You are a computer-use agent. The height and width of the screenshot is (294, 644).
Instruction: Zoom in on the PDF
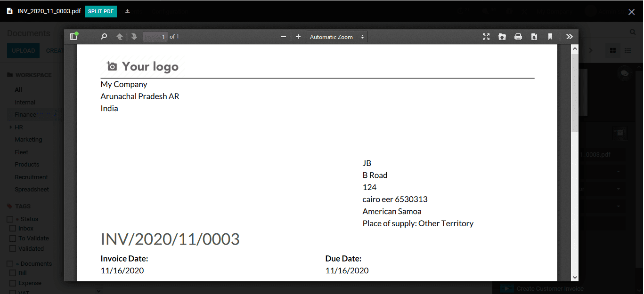pyautogui.click(x=298, y=37)
